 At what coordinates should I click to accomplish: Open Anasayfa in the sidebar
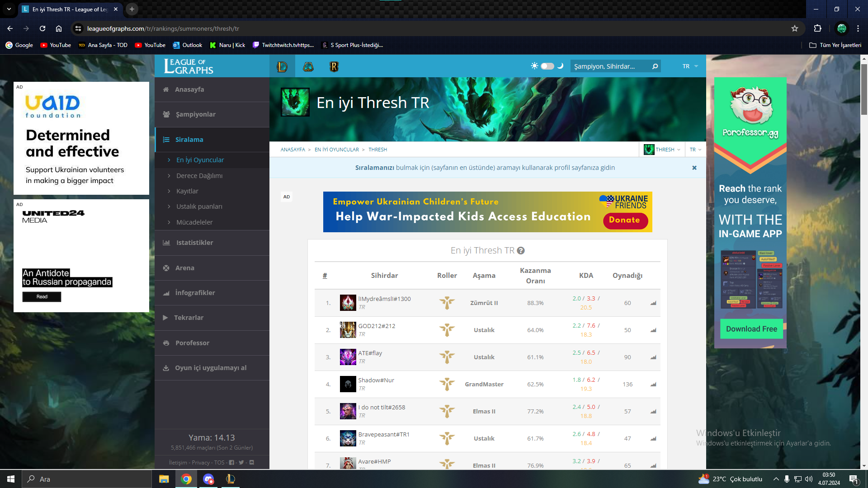(212, 89)
